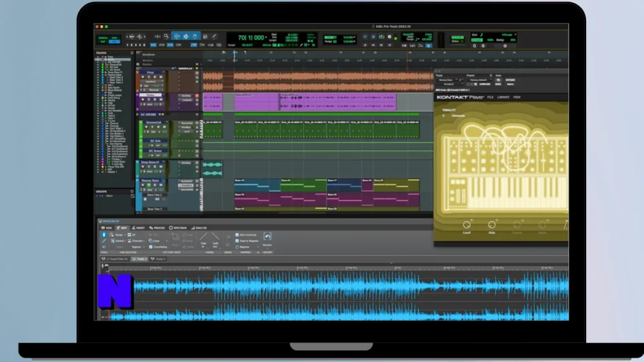Open the Kontakt Preset factory default dropdown
This screenshot has height=362, width=644.
click(x=480, y=80)
